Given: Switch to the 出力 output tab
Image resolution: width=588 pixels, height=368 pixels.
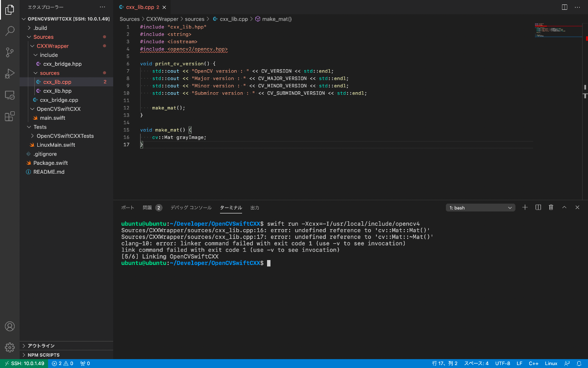Looking at the screenshot, I should [255, 208].
